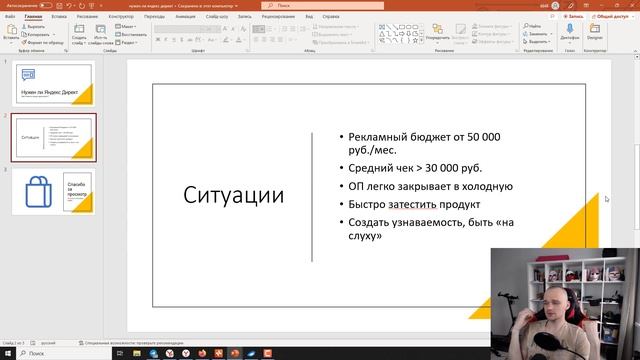Screen dimensions: 640x360
Task: Click the Диктофон microphone icon
Action: [x=569, y=29]
